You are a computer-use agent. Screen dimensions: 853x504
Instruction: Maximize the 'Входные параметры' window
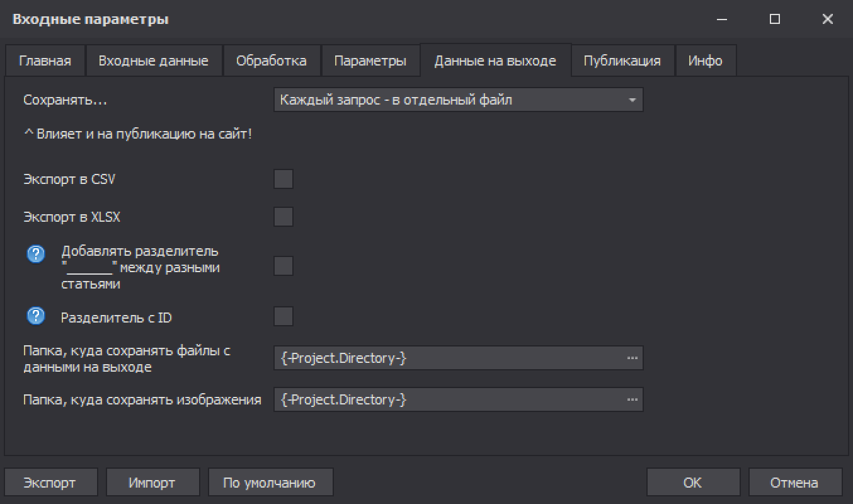(x=775, y=20)
